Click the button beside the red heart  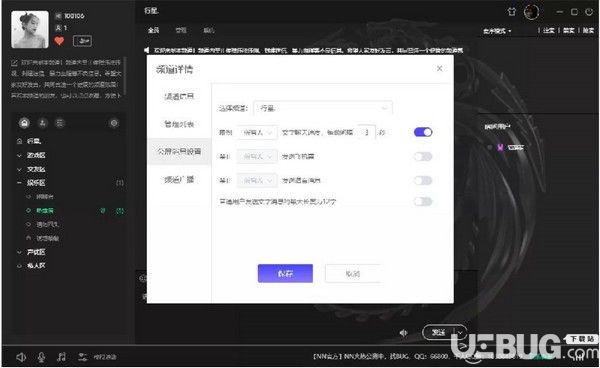pyautogui.click(x=82, y=41)
